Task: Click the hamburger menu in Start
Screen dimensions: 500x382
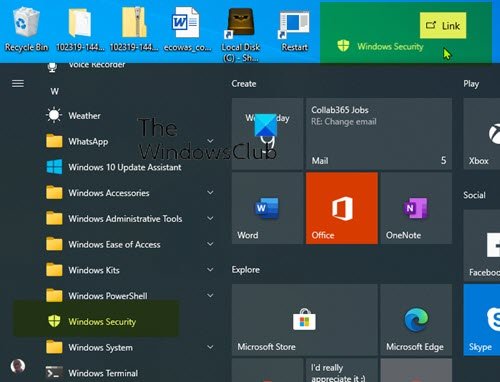Action: click(x=18, y=83)
